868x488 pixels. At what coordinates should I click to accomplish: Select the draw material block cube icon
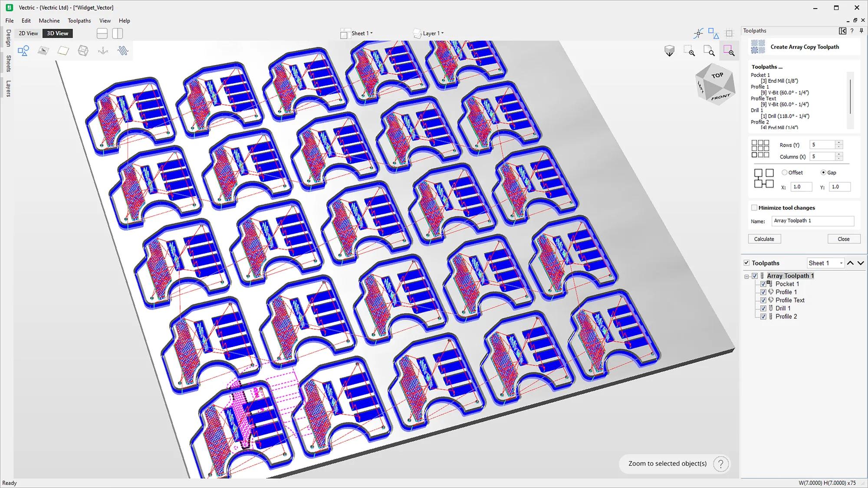[83, 51]
